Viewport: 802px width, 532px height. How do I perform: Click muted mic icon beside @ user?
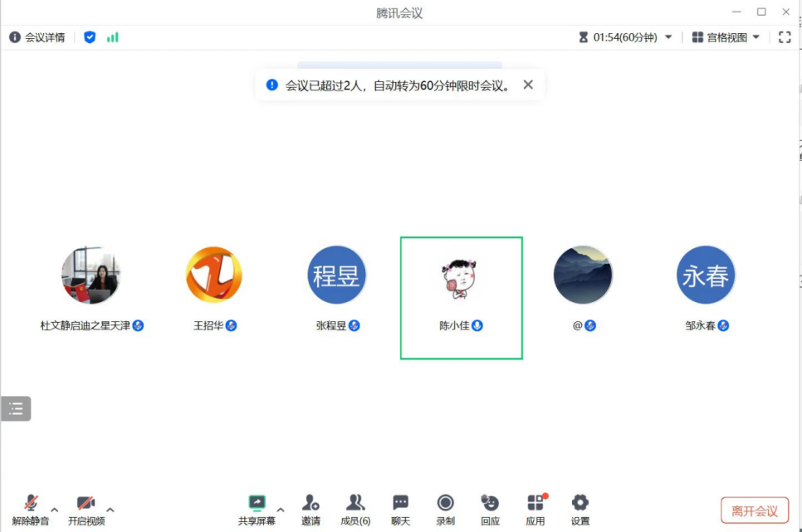click(590, 325)
